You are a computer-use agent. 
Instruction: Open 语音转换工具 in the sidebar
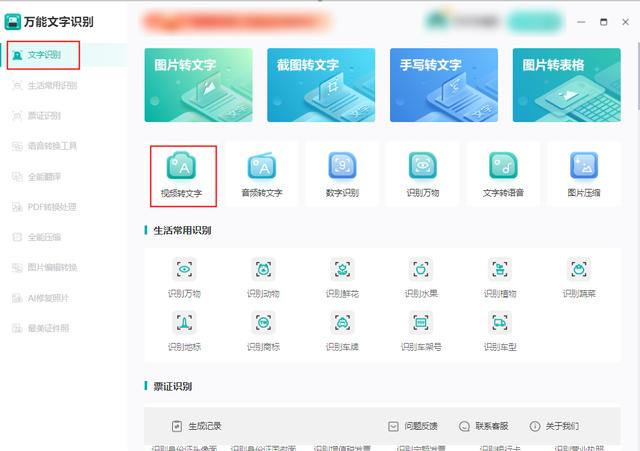(45, 146)
